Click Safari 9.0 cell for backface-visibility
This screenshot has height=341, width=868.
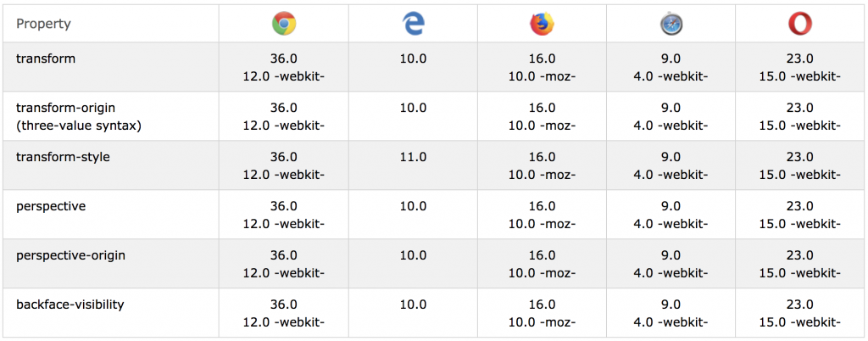(x=671, y=305)
